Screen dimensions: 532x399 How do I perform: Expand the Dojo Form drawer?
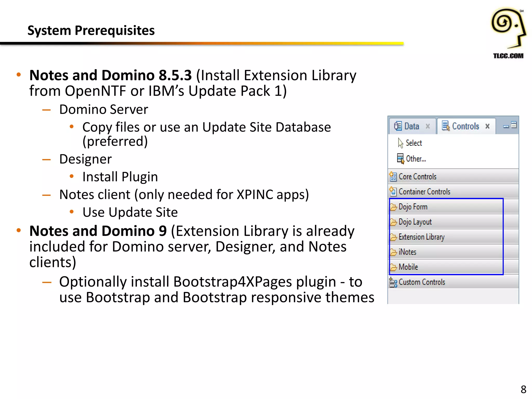click(x=453, y=207)
